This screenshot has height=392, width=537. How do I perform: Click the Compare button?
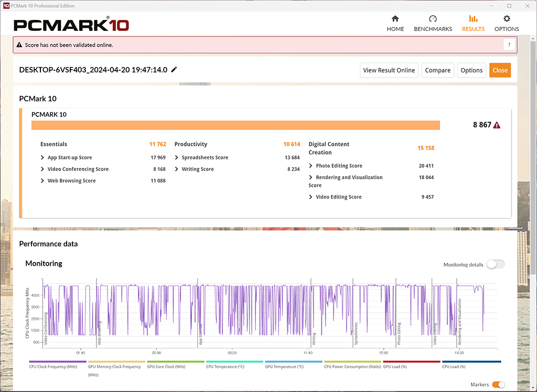pos(438,70)
